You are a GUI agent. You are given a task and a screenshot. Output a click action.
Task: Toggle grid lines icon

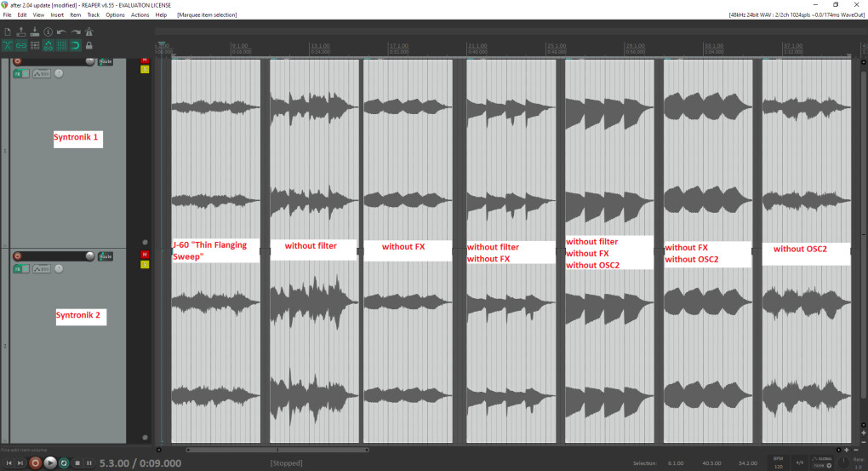click(x=62, y=45)
